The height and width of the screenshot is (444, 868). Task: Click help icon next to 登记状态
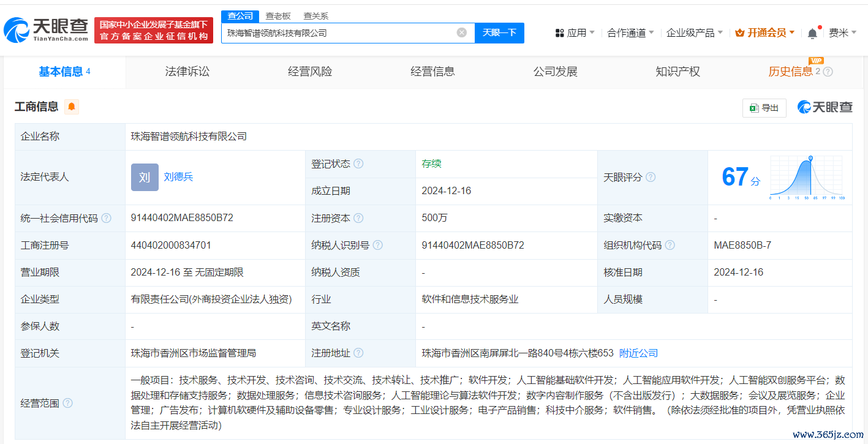click(x=358, y=164)
